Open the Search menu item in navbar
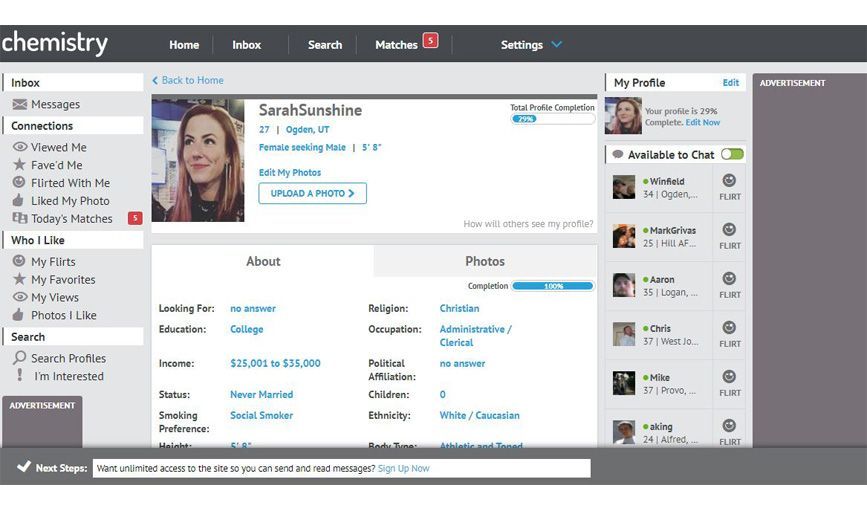Viewport: 867px width, 521px height. coord(325,45)
